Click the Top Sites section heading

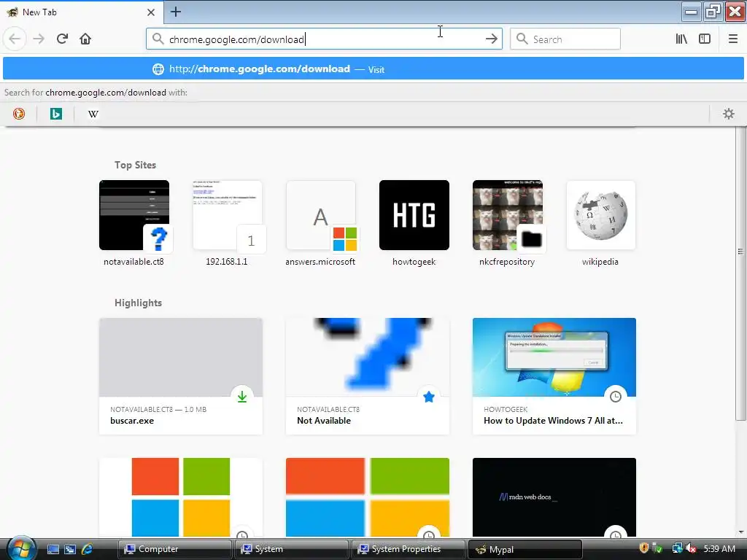(135, 165)
